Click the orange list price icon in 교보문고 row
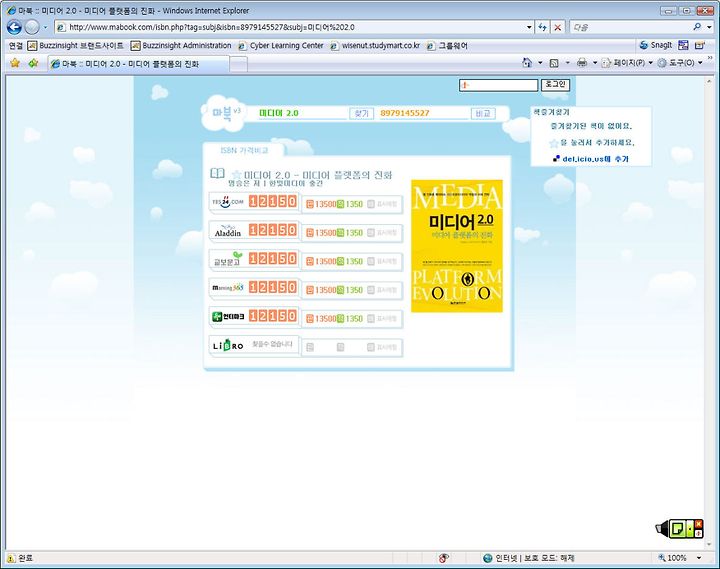Screen dimensions: 720x569 point(310,261)
